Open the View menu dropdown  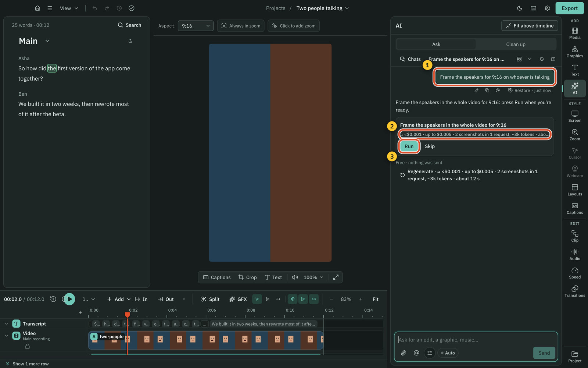pos(69,8)
